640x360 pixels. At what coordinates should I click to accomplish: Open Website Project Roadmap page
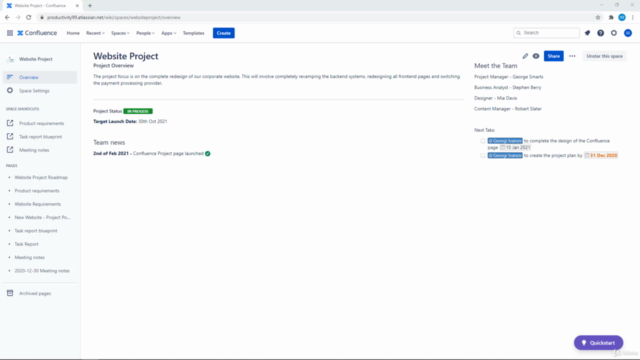[41, 178]
